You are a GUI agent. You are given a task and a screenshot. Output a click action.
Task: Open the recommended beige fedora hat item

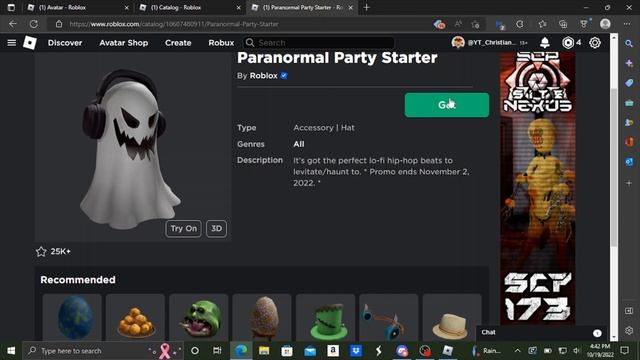(452, 317)
